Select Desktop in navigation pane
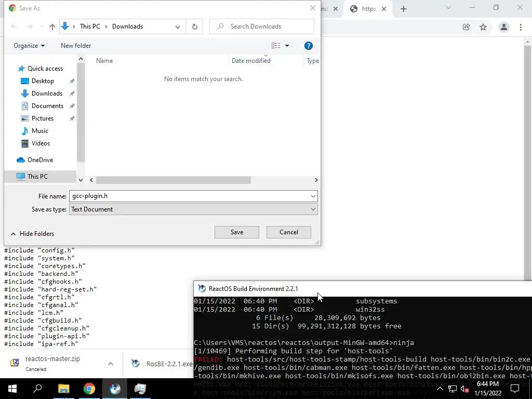The width and height of the screenshot is (532, 399). (x=43, y=81)
